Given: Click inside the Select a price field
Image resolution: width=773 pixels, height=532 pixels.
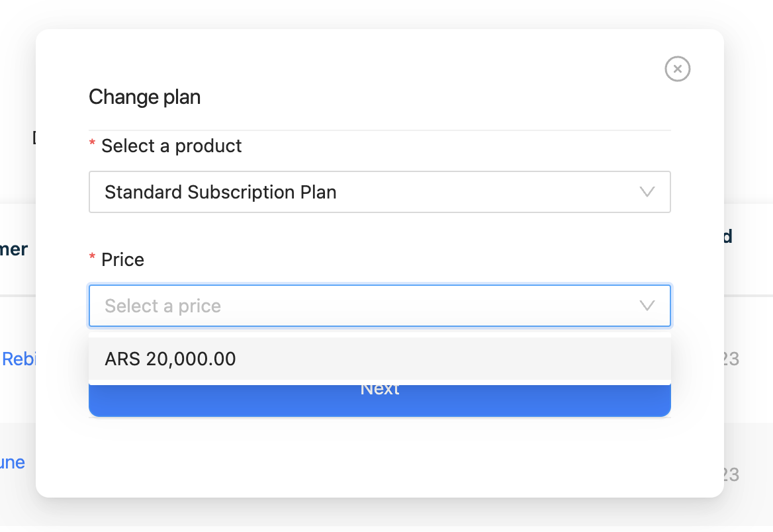Looking at the screenshot, I should pos(380,306).
